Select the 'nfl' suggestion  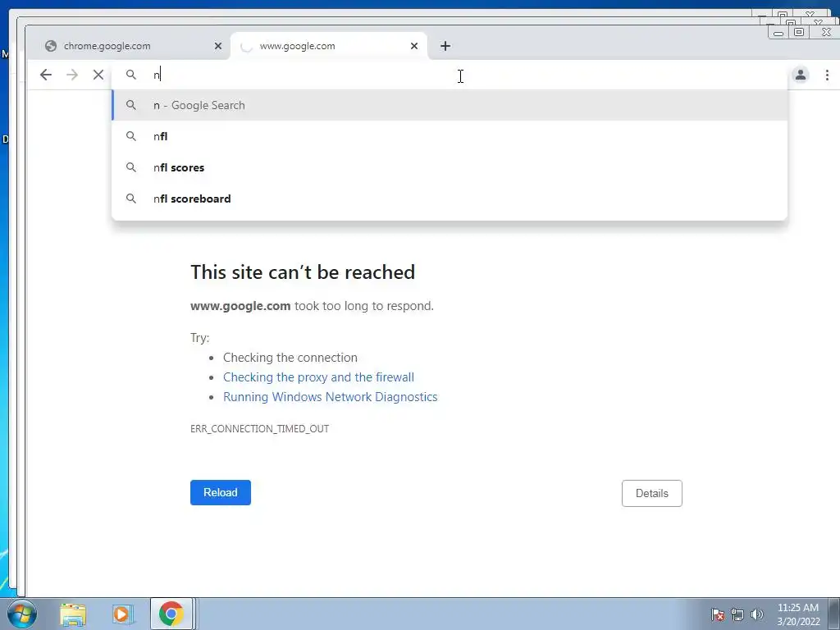point(449,136)
